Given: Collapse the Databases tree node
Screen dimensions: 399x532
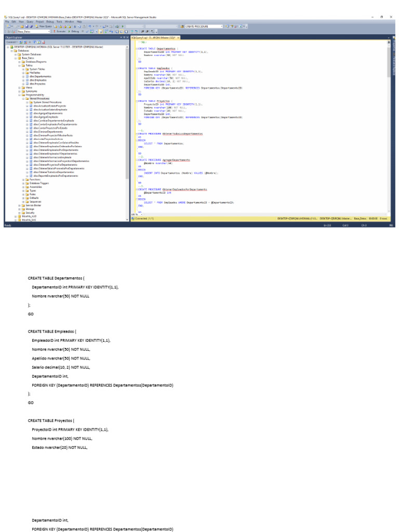Looking at the screenshot, I should pyautogui.click(x=11, y=50).
